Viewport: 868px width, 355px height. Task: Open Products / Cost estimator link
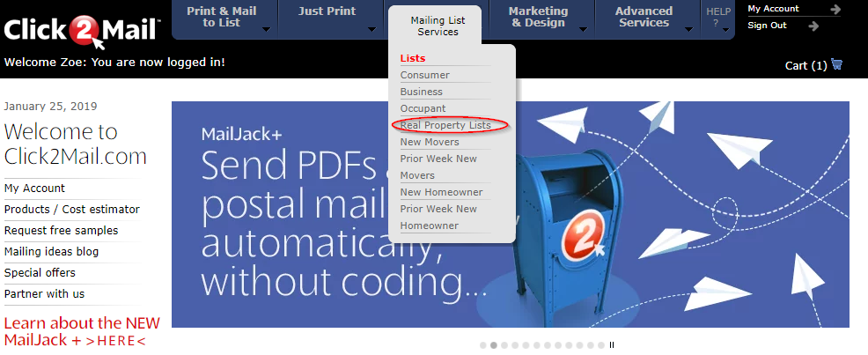(x=72, y=210)
